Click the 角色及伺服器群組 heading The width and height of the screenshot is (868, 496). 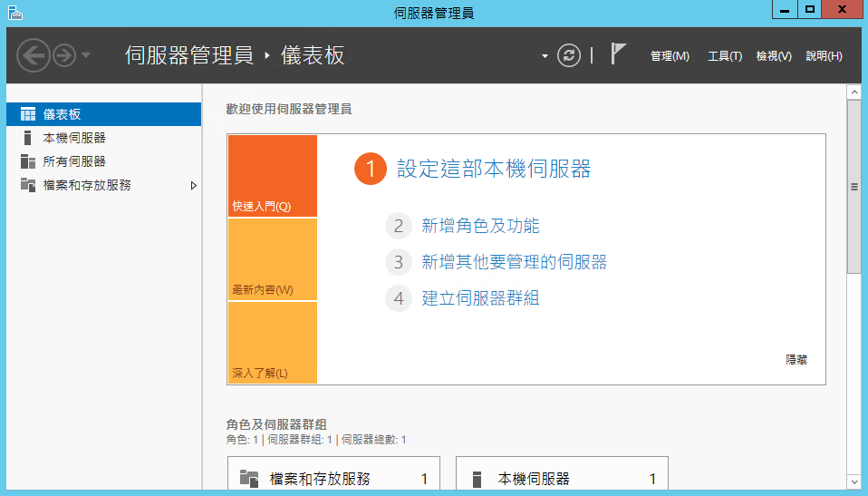tap(276, 424)
